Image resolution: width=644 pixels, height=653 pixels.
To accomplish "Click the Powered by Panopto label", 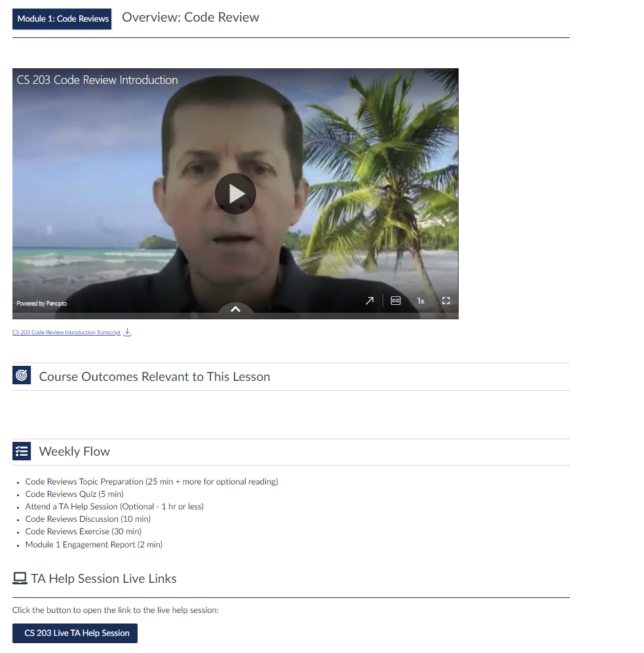I will (42, 304).
